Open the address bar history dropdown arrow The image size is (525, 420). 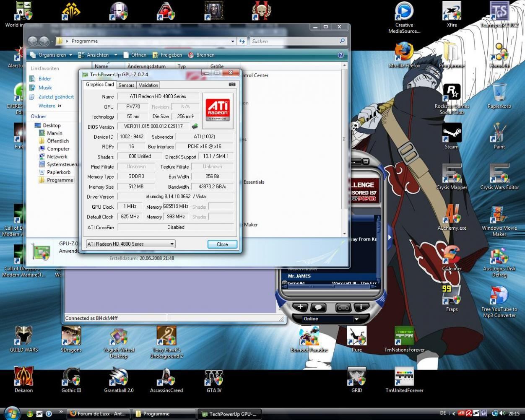[233, 41]
